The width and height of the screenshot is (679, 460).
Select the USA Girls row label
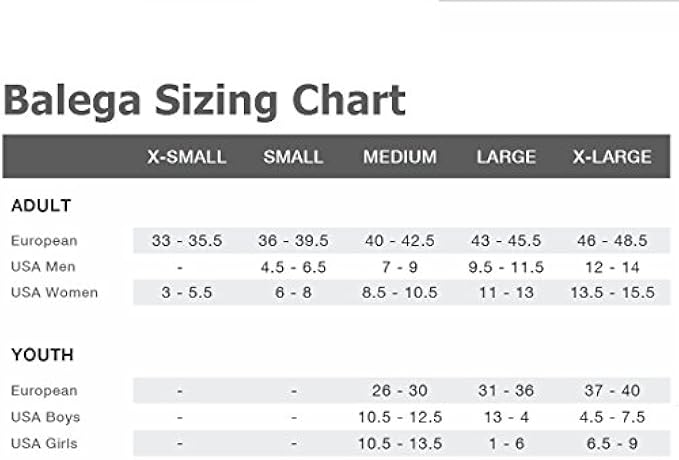click(x=44, y=443)
